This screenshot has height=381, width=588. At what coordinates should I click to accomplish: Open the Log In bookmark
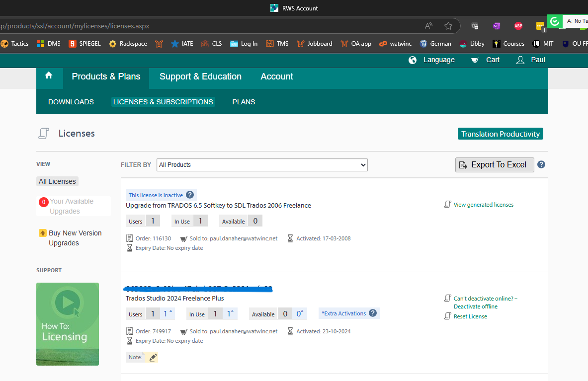tap(244, 44)
